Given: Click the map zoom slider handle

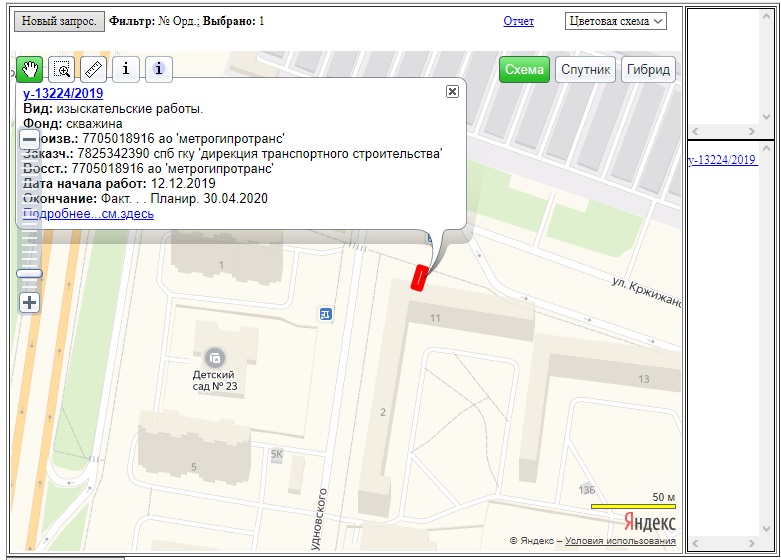Looking at the screenshot, I should point(30,273).
